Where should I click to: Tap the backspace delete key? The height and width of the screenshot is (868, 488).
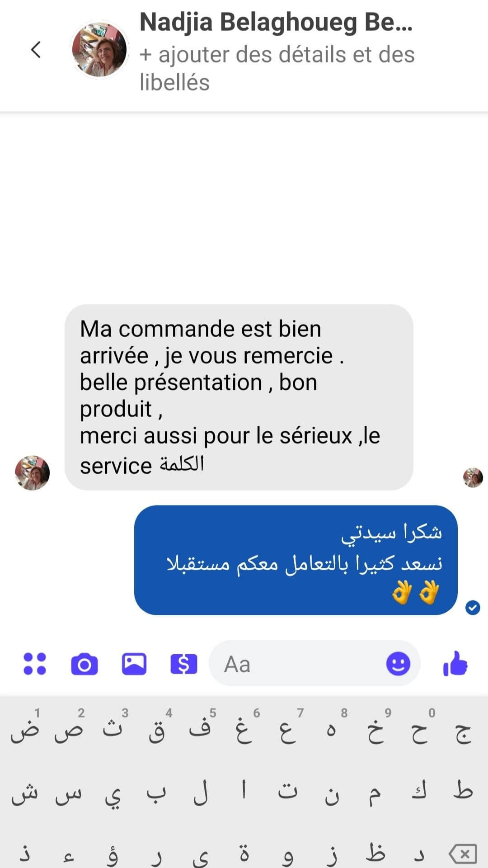pyautogui.click(x=463, y=854)
